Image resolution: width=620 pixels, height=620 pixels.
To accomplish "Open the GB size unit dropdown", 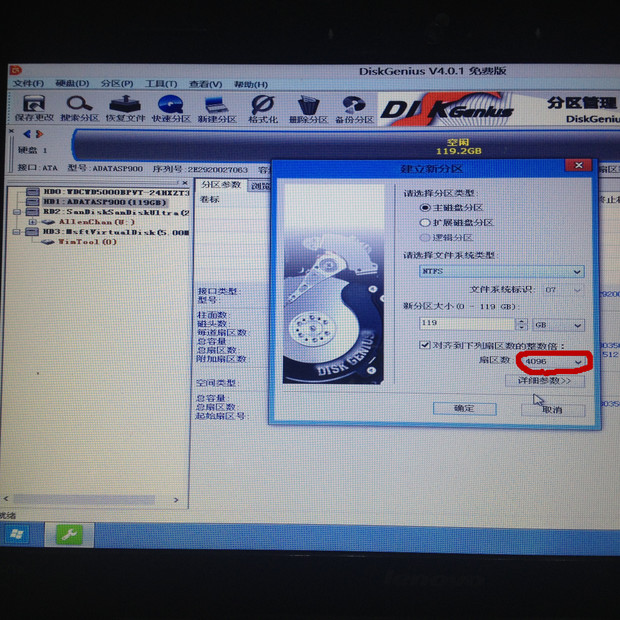I will tap(558, 325).
